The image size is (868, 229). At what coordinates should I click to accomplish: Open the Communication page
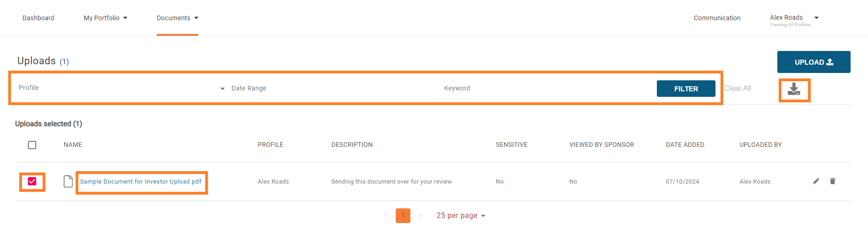coord(717,18)
